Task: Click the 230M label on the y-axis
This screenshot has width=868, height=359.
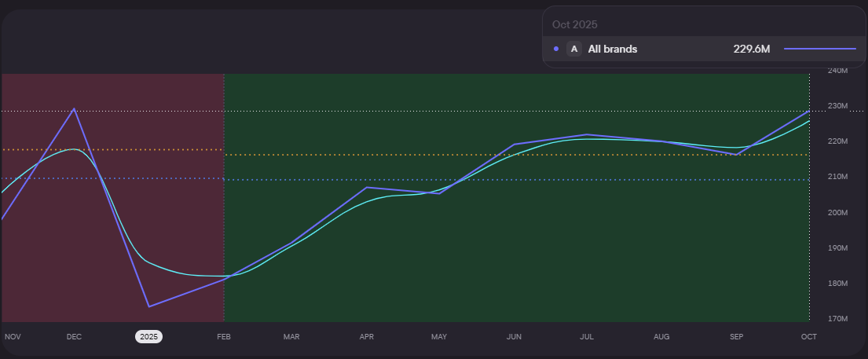Action: [838, 106]
